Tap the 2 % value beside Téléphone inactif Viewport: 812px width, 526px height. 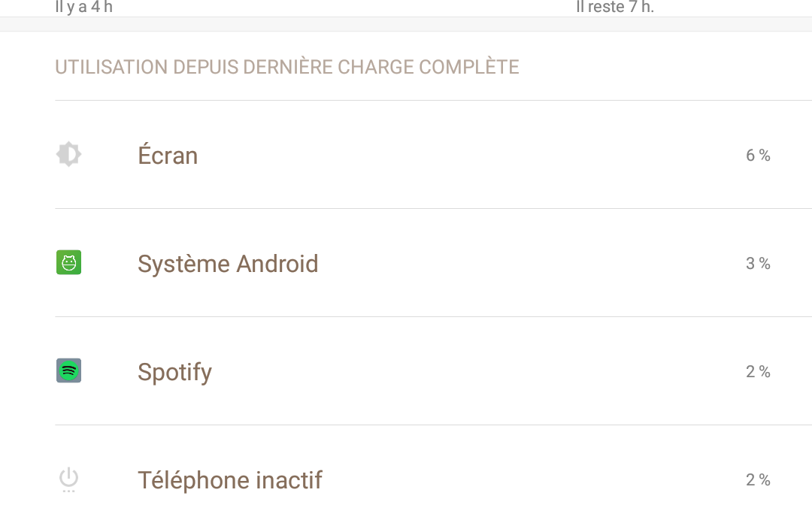click(758, 479)
